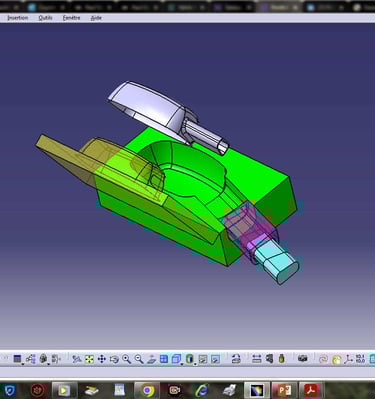Image resolution: width=375 pixels, height=399 pixels.
Task: Open the screen recorder app in taskbar
Action: [175, 390]
